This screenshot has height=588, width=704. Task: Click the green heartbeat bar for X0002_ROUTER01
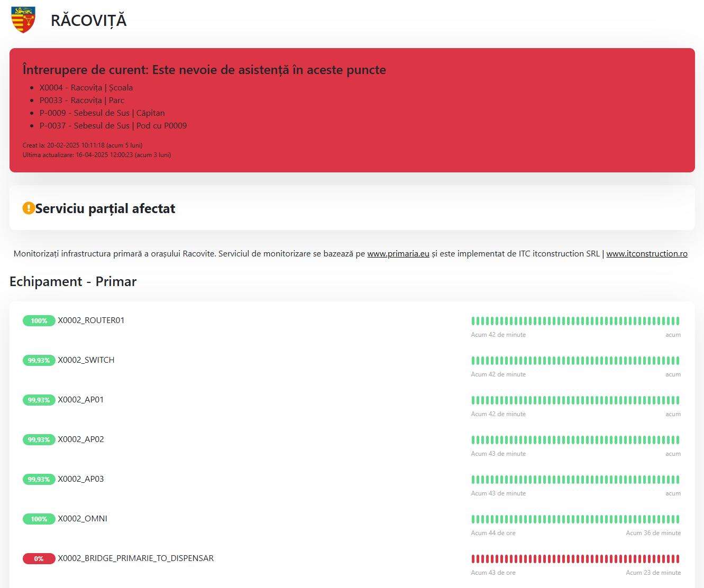575,321
